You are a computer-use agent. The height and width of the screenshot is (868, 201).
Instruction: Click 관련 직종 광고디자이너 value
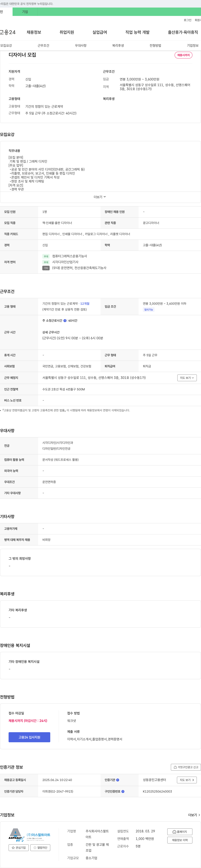point(151,223)
